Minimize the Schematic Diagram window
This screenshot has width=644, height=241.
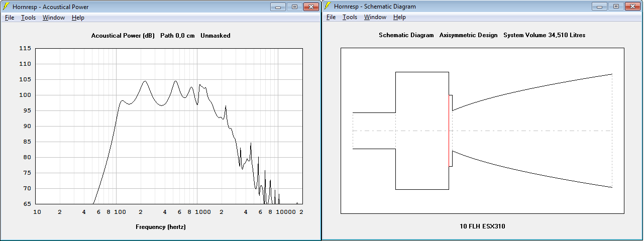[x=599, y=7]
